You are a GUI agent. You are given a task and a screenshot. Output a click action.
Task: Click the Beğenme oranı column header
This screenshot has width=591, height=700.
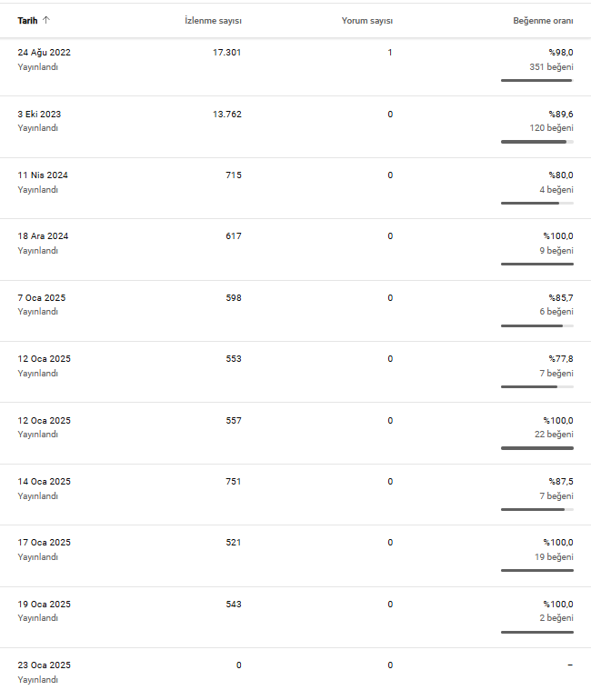point(543,21)
